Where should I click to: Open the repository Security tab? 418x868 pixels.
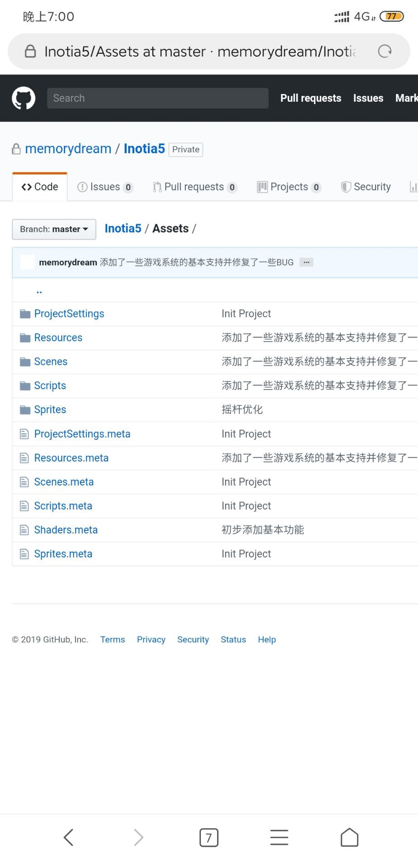tap(366, 187)
